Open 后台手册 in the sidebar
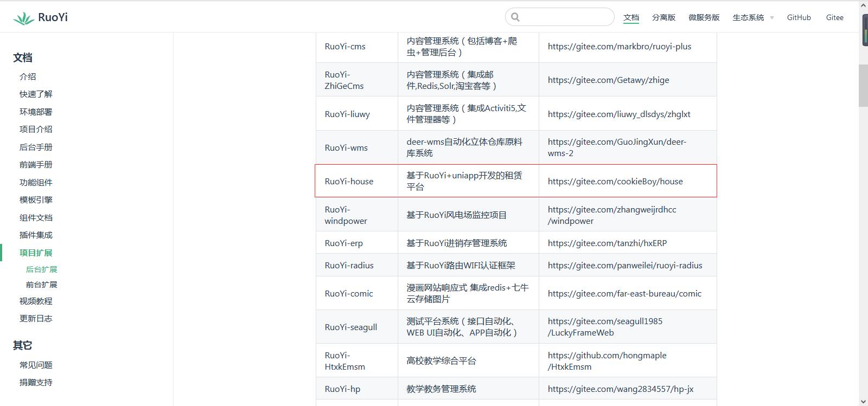Screen dimensions: 868x406 pos(36,147)
